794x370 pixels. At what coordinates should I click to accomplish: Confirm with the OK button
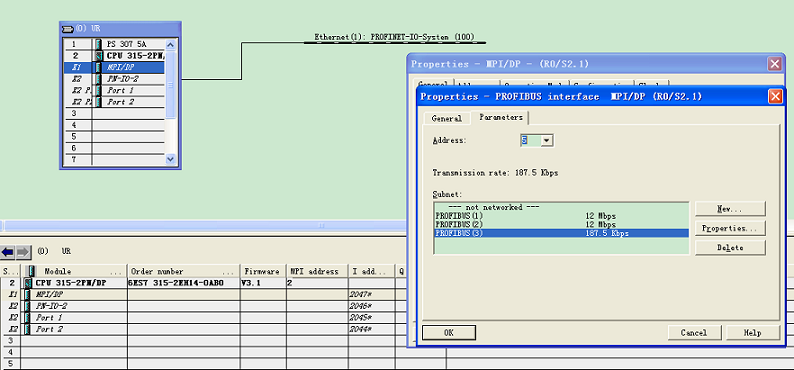click(x=449, y=333)
